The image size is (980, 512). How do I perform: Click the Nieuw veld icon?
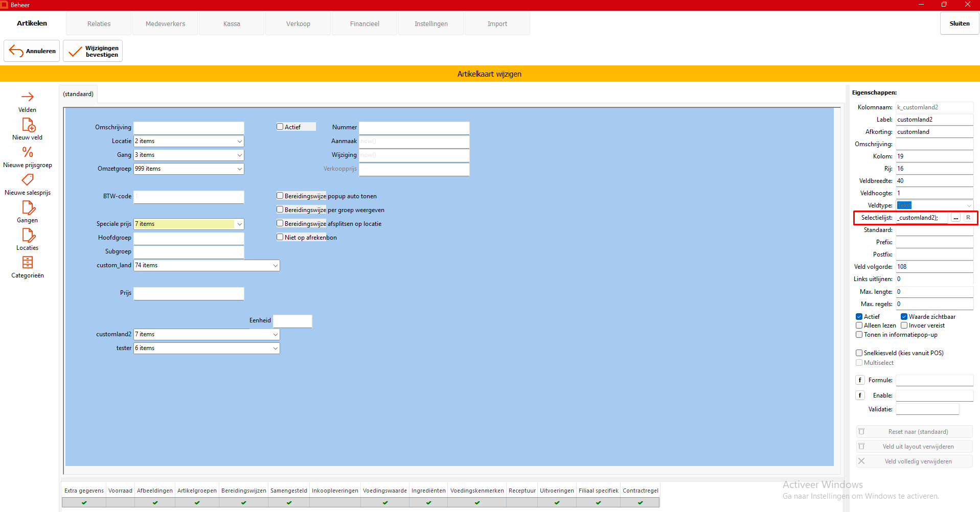28,125
